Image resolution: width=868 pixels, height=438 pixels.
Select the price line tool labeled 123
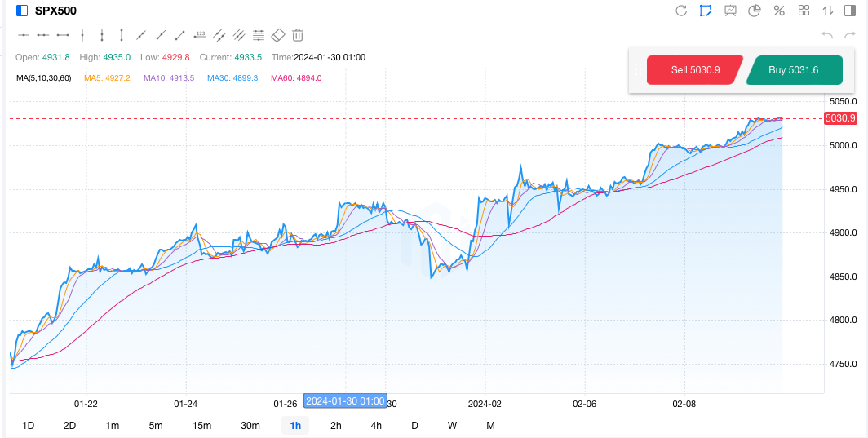pos(200,35)
